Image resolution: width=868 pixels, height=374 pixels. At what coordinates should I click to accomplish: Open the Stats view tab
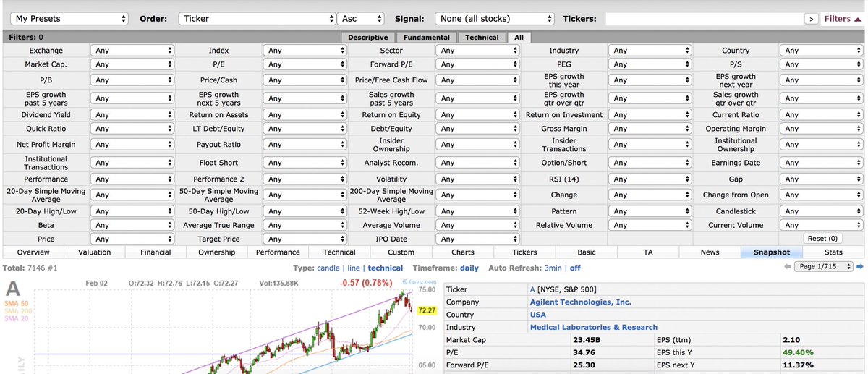[x=833, y=252]
